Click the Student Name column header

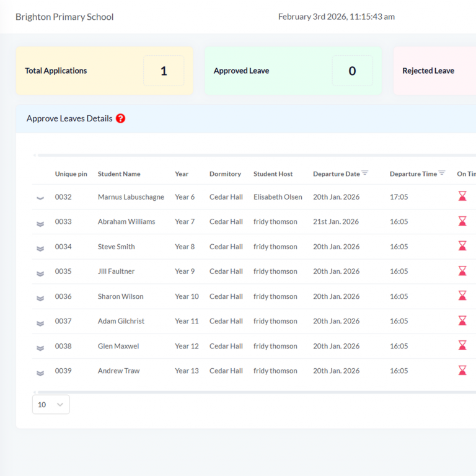pyautogui.click(x=119, y=174)
